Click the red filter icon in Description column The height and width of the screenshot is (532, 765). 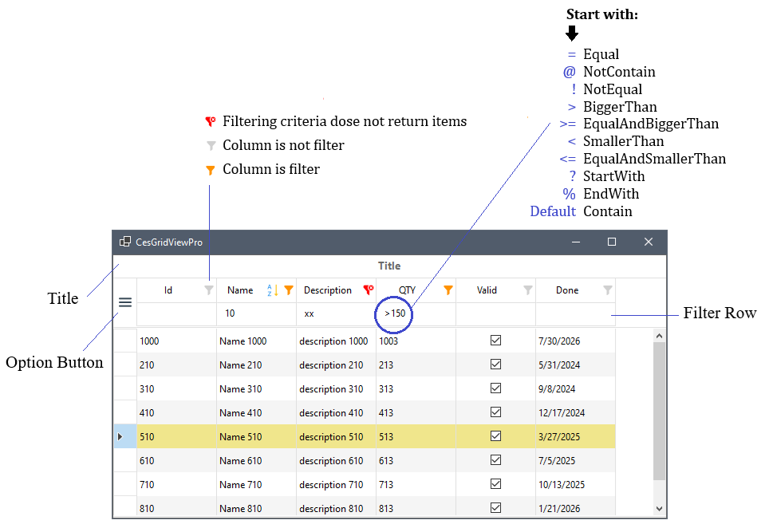(x=368, y=290)
